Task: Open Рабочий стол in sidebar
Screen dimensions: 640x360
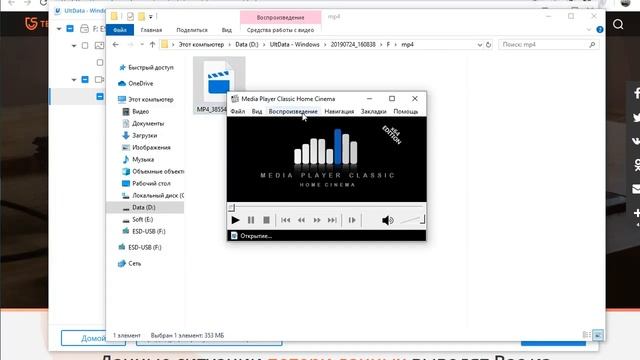Action: point(151,184)
